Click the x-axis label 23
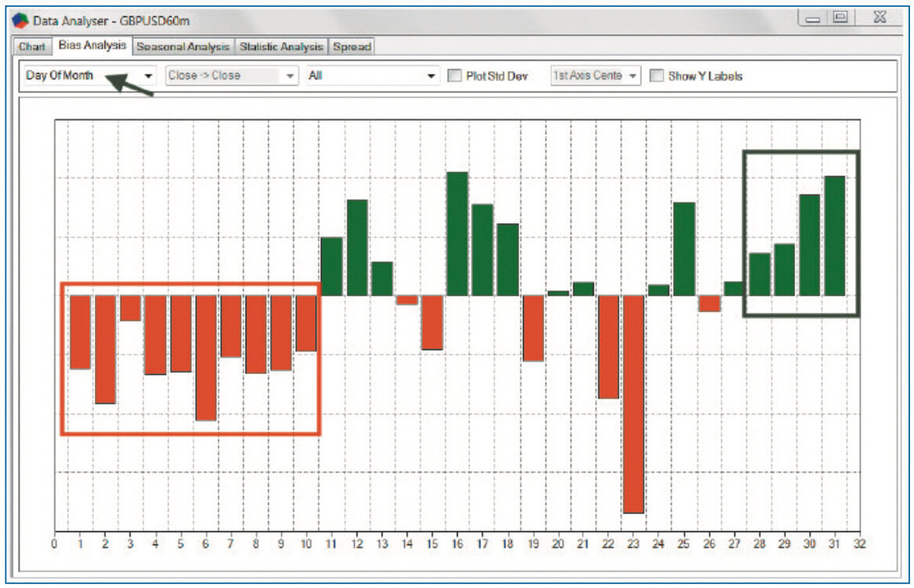 coord(633,544)
